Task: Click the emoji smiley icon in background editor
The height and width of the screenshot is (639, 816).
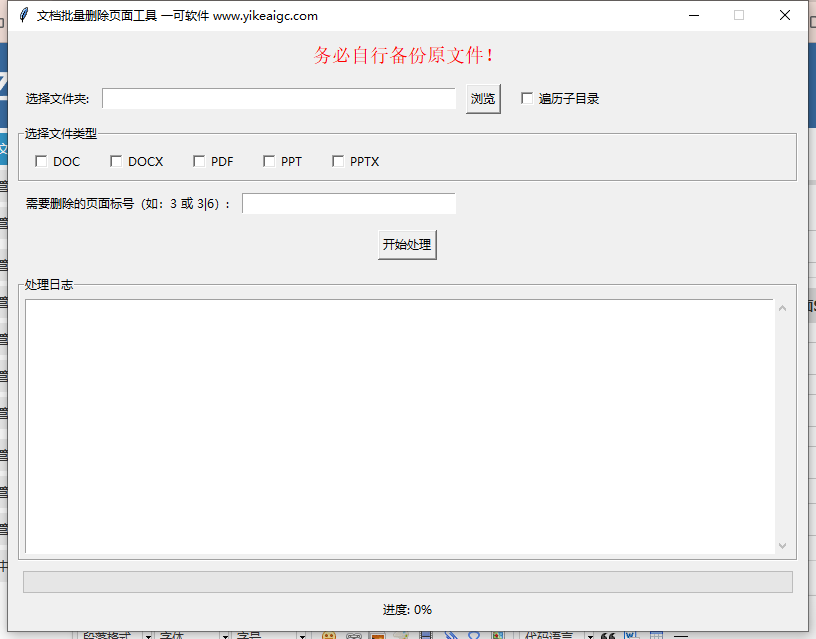Action: [x=329, y=635]
